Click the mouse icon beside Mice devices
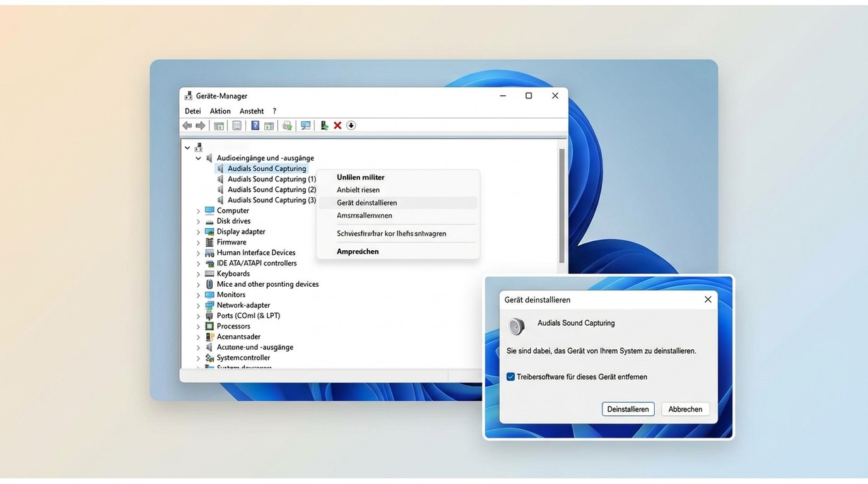Screen dimensions: 868x484 [209, 284]
